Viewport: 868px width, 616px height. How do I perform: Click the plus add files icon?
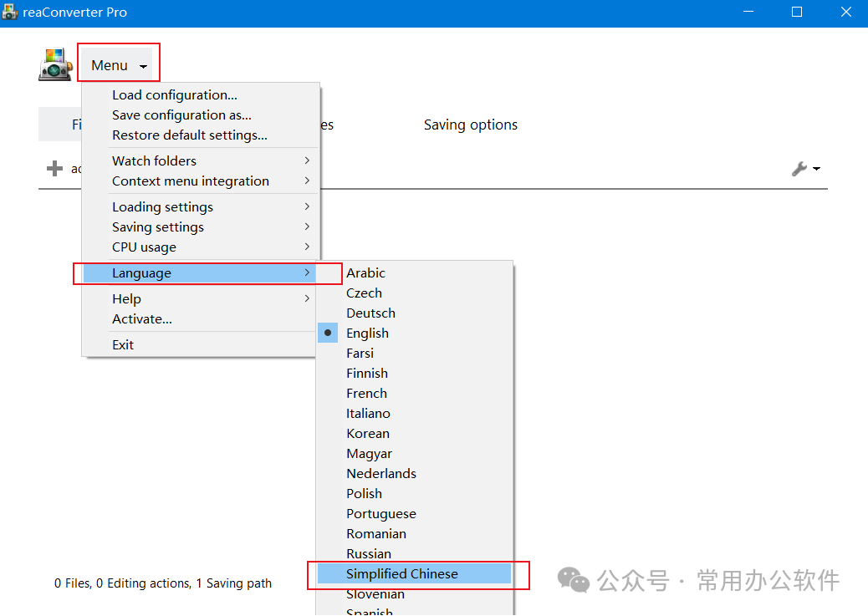(54, 169)
